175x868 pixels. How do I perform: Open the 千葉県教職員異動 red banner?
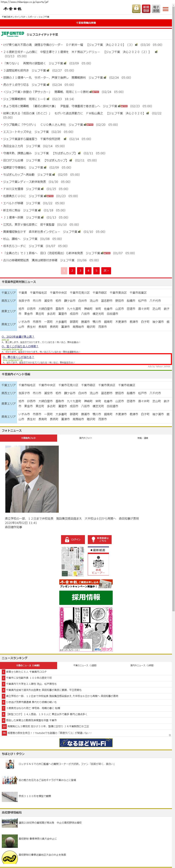86,23
